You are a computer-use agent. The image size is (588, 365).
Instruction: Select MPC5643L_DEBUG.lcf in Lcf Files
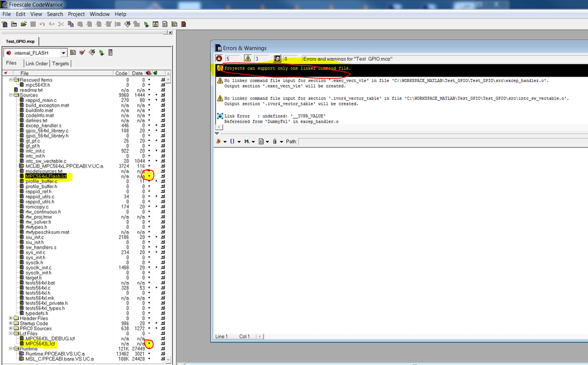click(x=50, y=338)
